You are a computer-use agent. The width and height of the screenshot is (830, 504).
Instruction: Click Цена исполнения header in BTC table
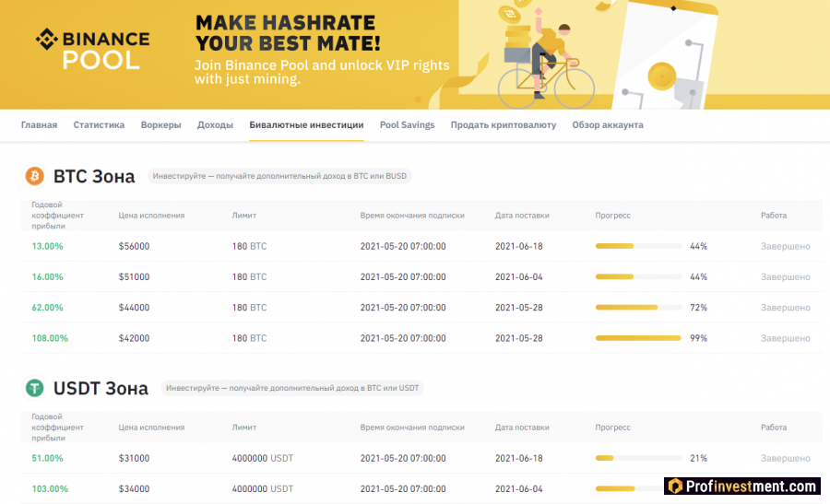click(x=151, y=216)
